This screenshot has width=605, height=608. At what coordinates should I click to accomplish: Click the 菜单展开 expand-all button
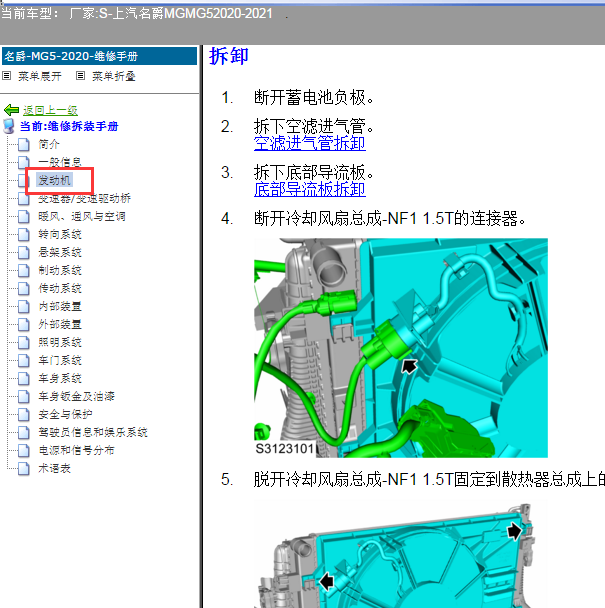coord(40,76)
